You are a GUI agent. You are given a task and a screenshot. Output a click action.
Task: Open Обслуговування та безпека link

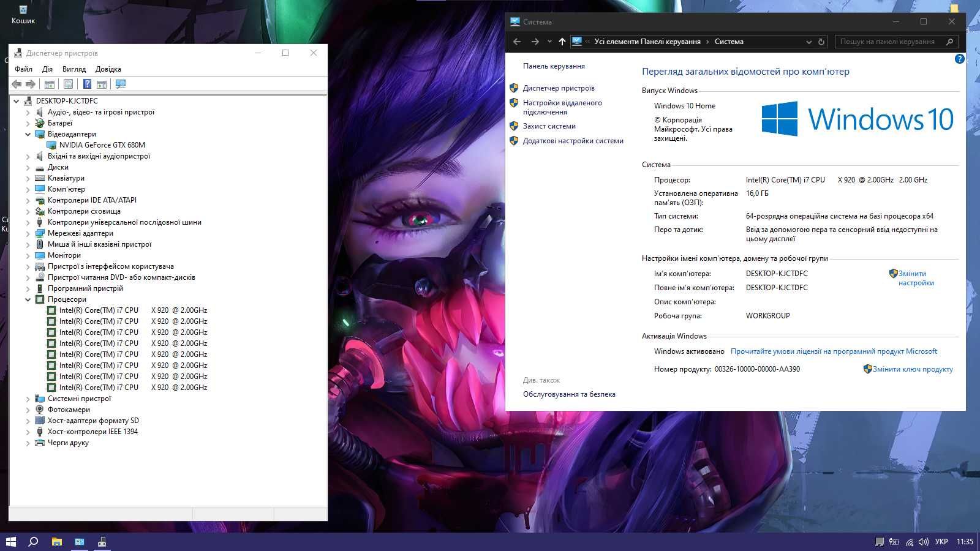pos(569,394)
